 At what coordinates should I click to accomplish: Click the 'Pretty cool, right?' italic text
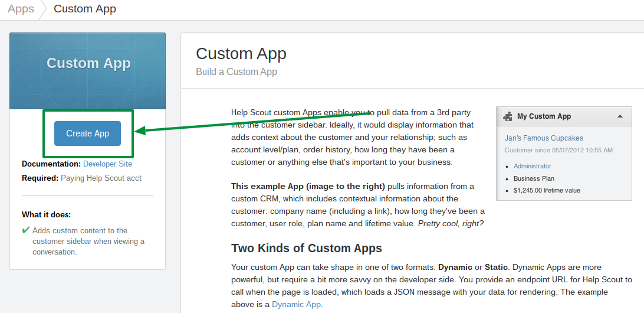click(451, 224)
